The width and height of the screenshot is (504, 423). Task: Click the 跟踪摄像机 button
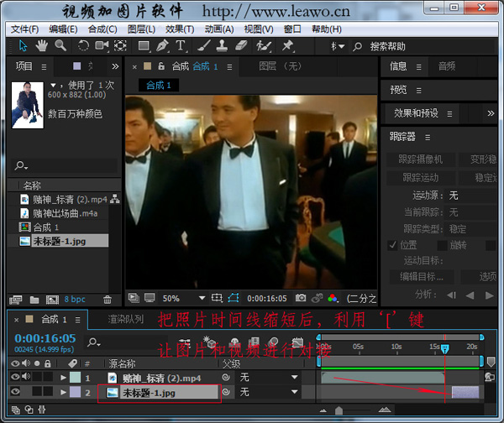click(421, 159)
